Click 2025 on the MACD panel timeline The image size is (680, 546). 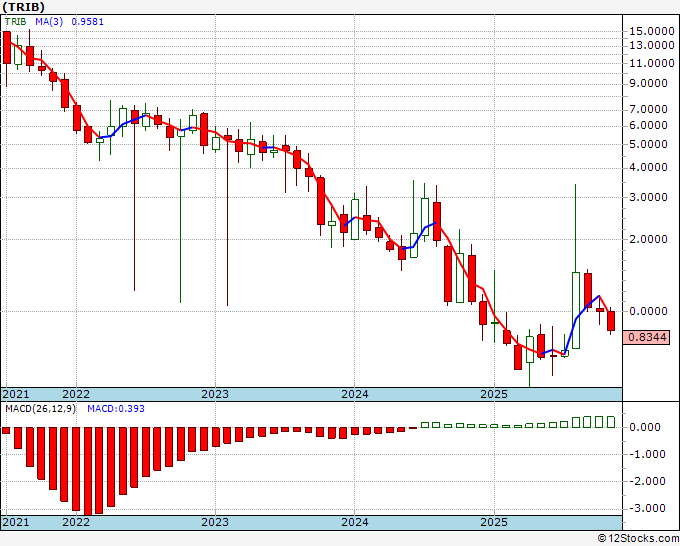point(494,522)
